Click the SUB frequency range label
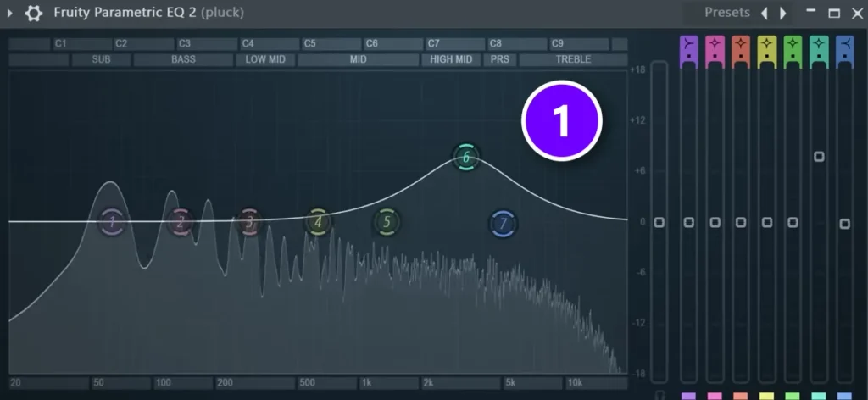 click(102, 60)
